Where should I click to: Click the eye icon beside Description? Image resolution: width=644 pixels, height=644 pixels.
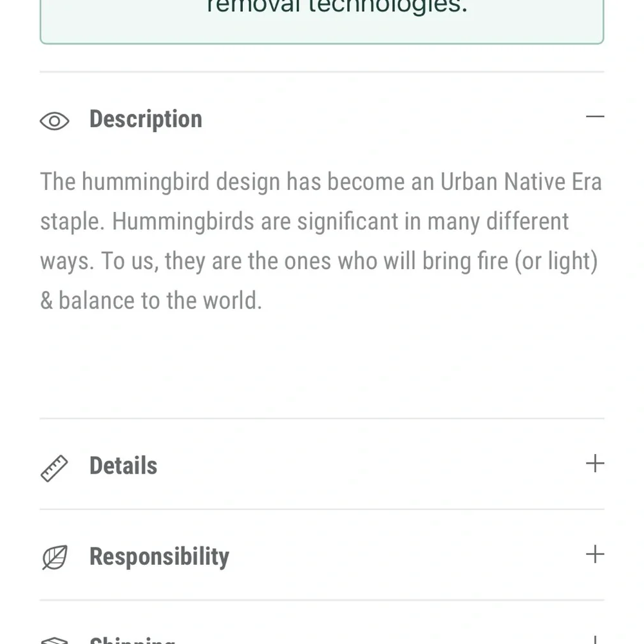pyautogui.click(x=54, y=121)
